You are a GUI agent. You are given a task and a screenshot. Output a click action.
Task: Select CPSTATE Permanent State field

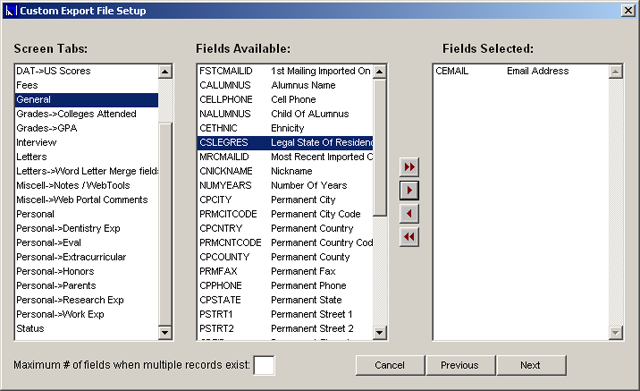pyautogui.click(x=285, y=300)
